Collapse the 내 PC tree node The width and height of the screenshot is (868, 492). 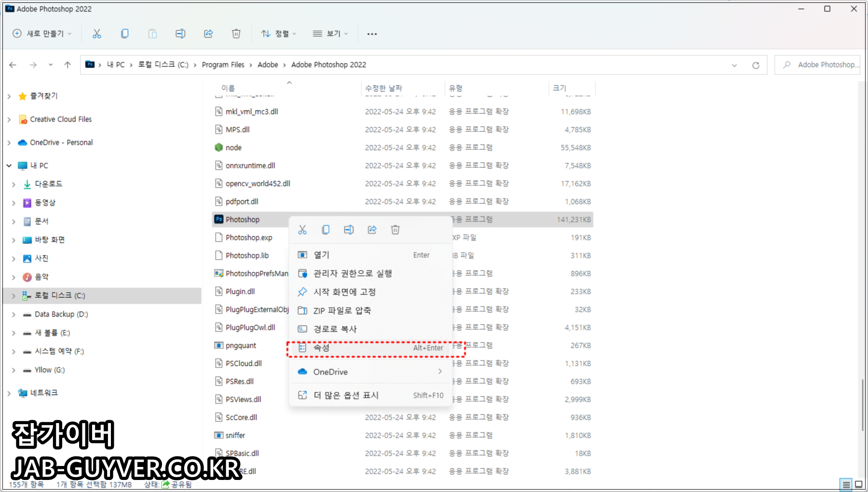(9, 166)
